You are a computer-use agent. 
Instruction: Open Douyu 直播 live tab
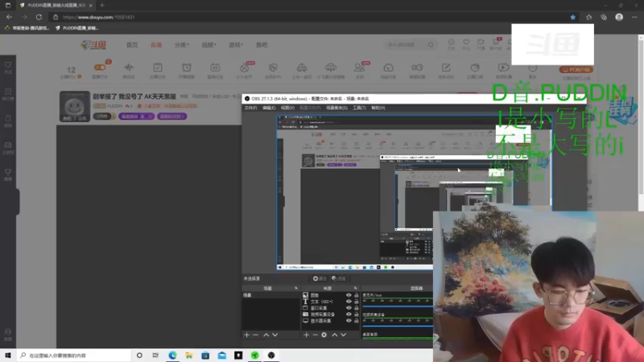coord(156,45)
